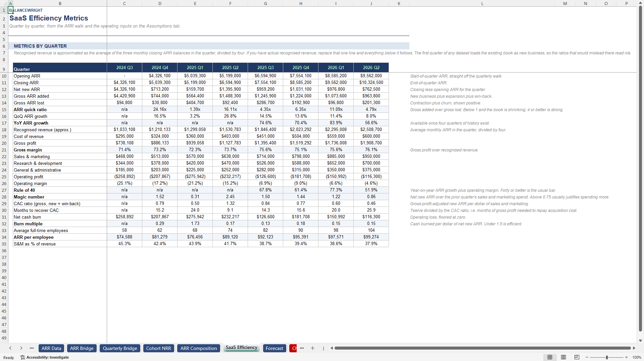Select quick ratio value 24.16x
This screenshot has width=644, height=361.
[x=160, y=109]
